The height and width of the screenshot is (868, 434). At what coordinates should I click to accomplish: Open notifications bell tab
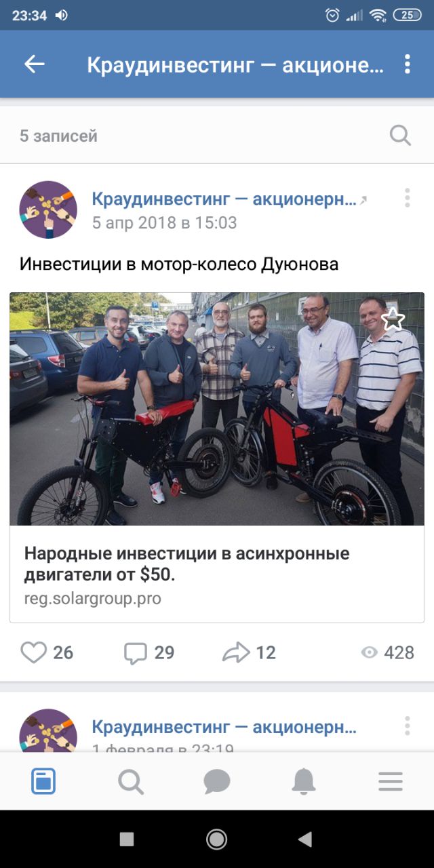click(x=304, y=782)
